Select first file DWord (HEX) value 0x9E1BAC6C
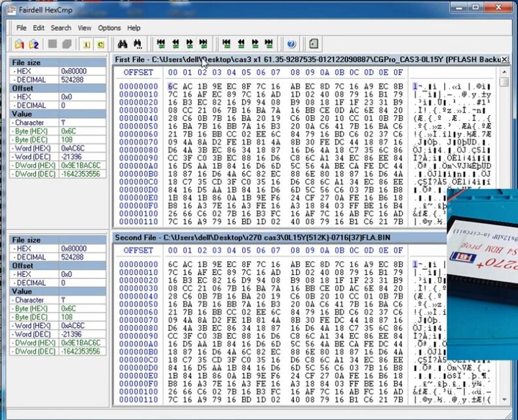The height and width of the screenshot is (420, 518). click(x=81, y=166)
